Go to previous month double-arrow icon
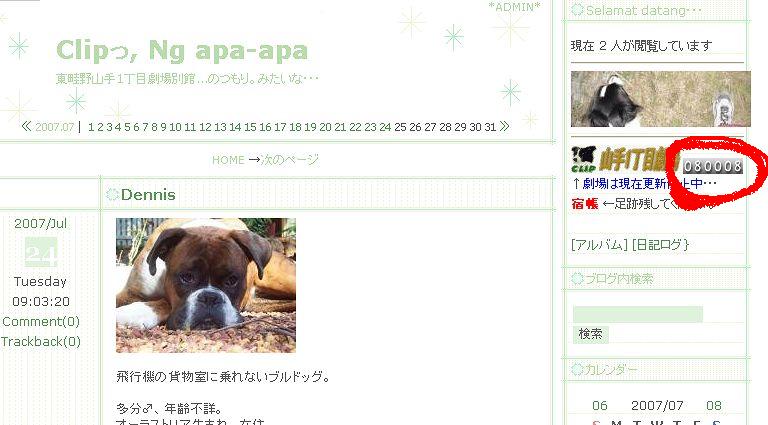Screen dimensions: 768x425 (26, 126)
